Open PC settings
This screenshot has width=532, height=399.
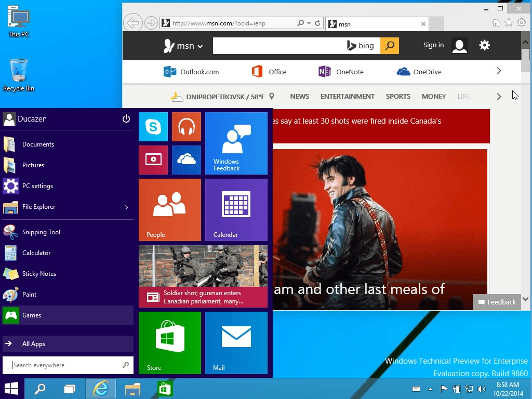pyautogui.click(x=68, y=186)
